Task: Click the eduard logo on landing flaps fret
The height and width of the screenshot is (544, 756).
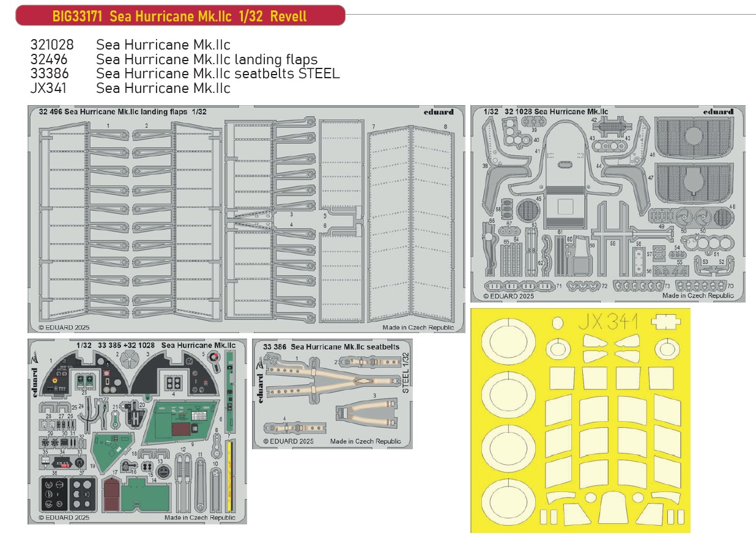Action: [438, 112]
